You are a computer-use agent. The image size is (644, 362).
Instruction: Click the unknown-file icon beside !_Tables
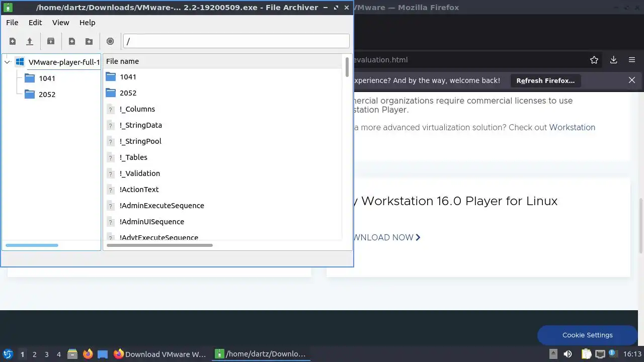[x=111, y=158]
